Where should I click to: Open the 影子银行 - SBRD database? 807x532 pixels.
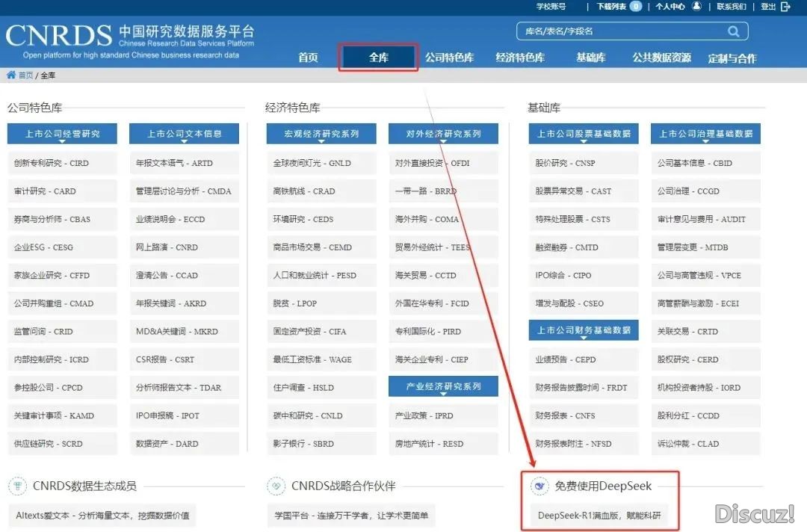(321, 444)
